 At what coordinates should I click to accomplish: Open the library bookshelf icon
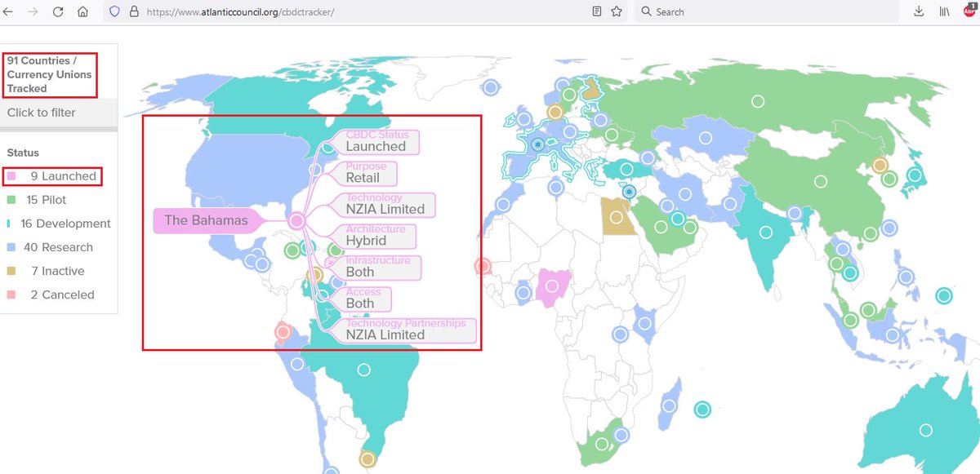(x=943, y=11)
